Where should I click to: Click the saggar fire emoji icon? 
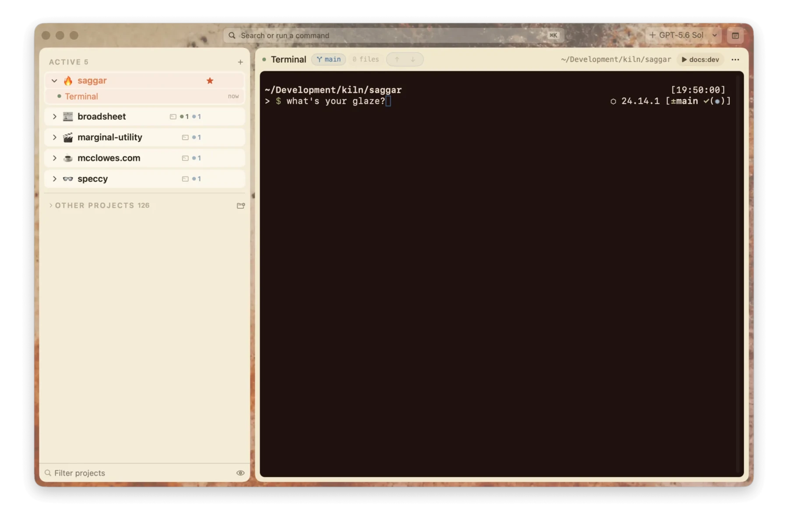(x=68, y=81)
